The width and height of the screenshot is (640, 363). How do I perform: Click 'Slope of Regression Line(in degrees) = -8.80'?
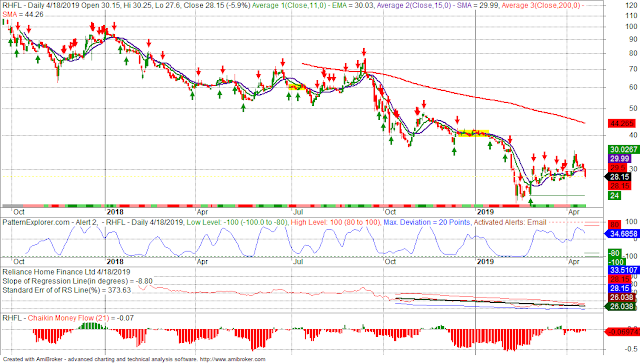point(78,281)
